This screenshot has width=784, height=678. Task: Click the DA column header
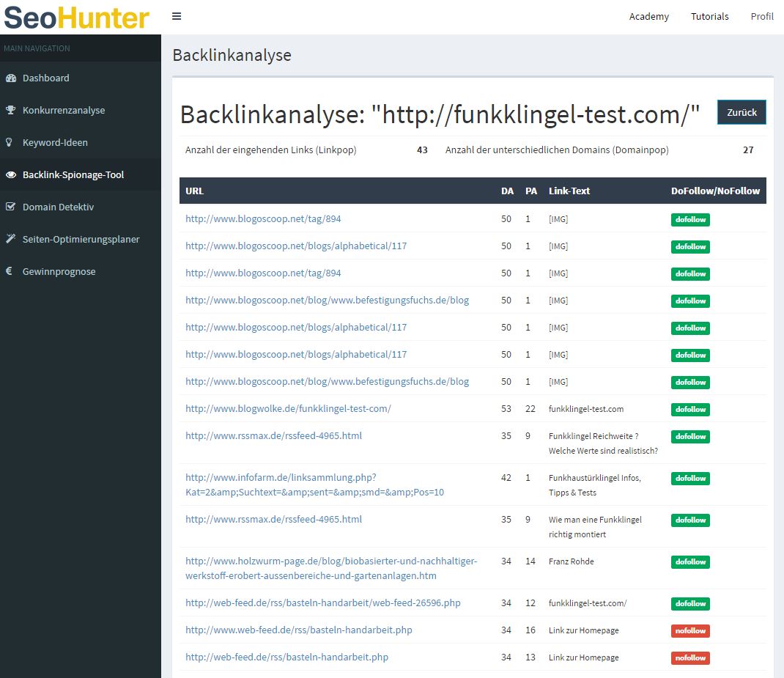[x=507, y=191]
